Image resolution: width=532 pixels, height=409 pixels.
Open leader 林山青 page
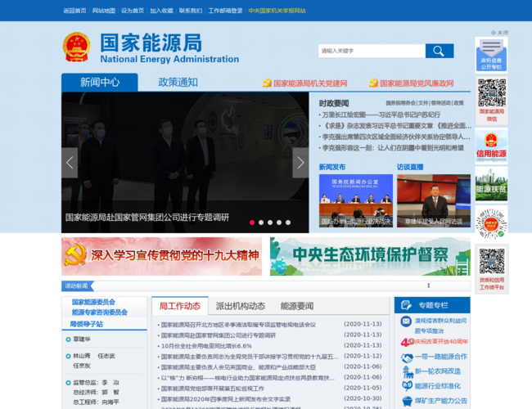[82, 356]
